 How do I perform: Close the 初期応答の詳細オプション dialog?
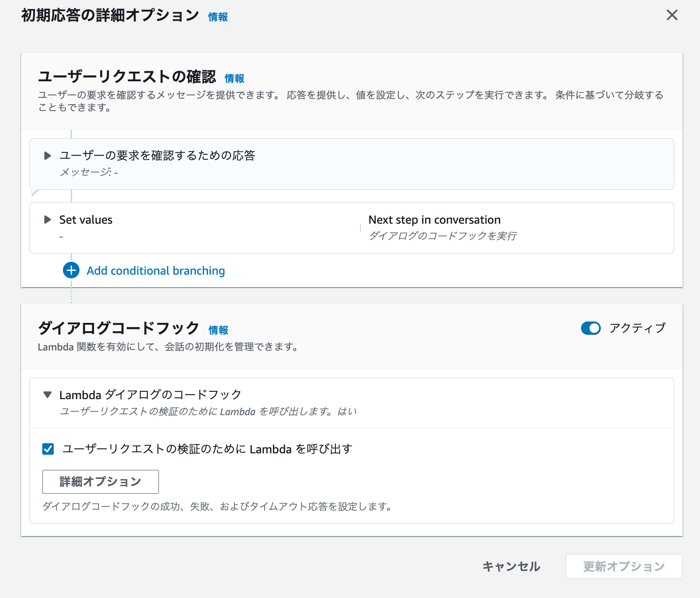672,15
